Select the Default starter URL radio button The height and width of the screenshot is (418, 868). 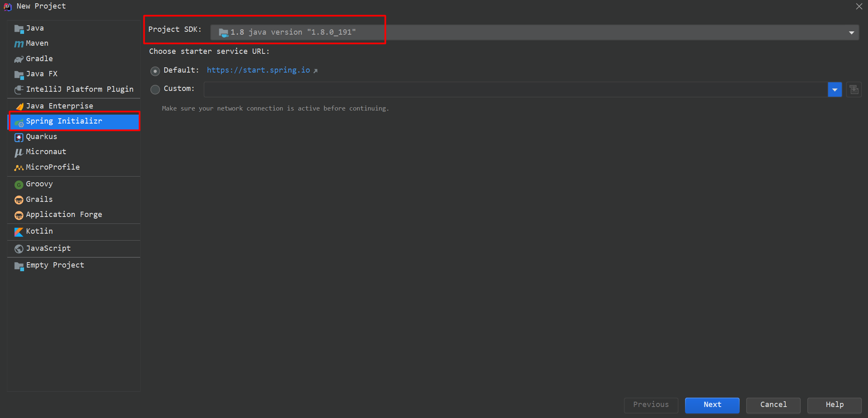coord(155,71)
